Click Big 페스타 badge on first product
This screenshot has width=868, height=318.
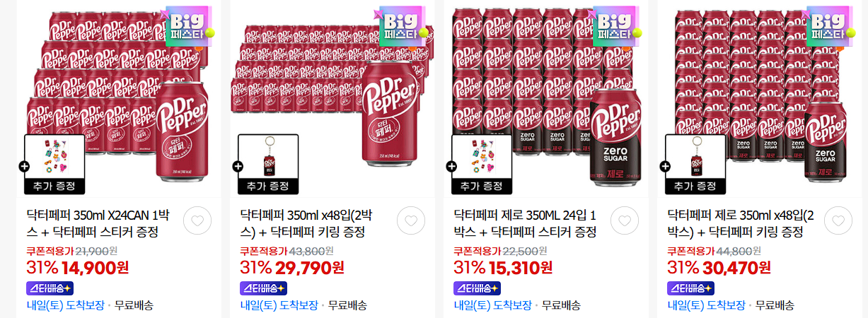point(188,26)
